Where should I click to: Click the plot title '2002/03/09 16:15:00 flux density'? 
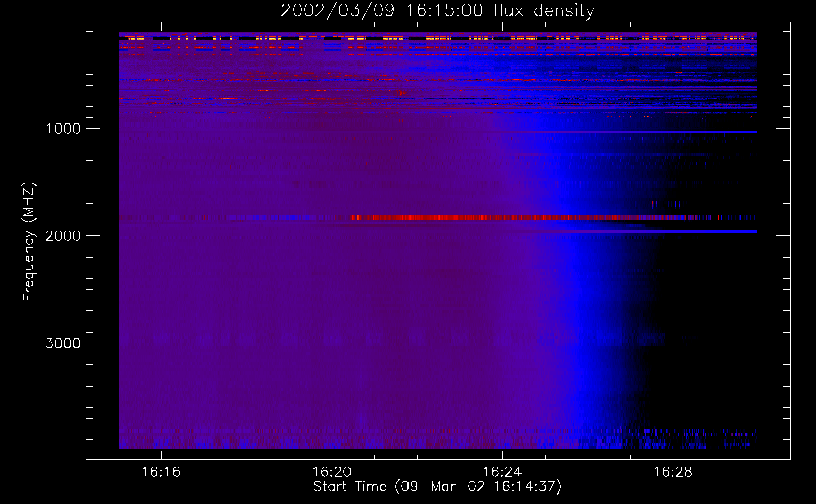click(437, 10)
